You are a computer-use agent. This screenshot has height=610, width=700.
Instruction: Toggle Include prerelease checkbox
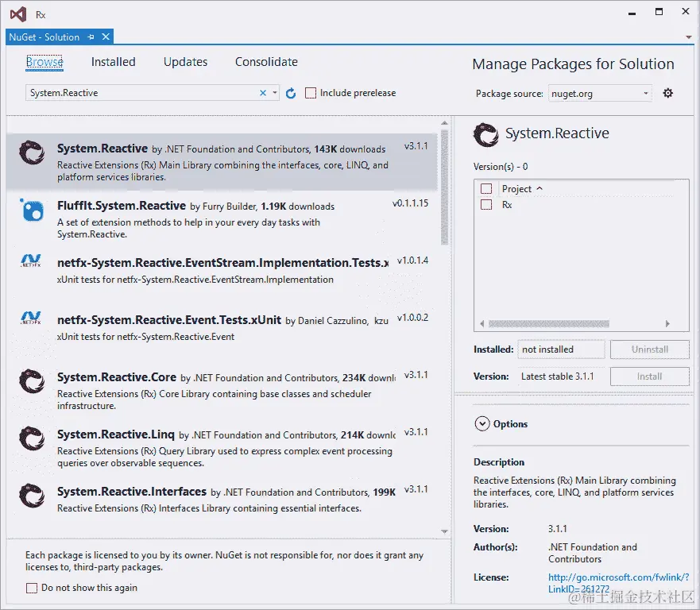click(310, 93)
